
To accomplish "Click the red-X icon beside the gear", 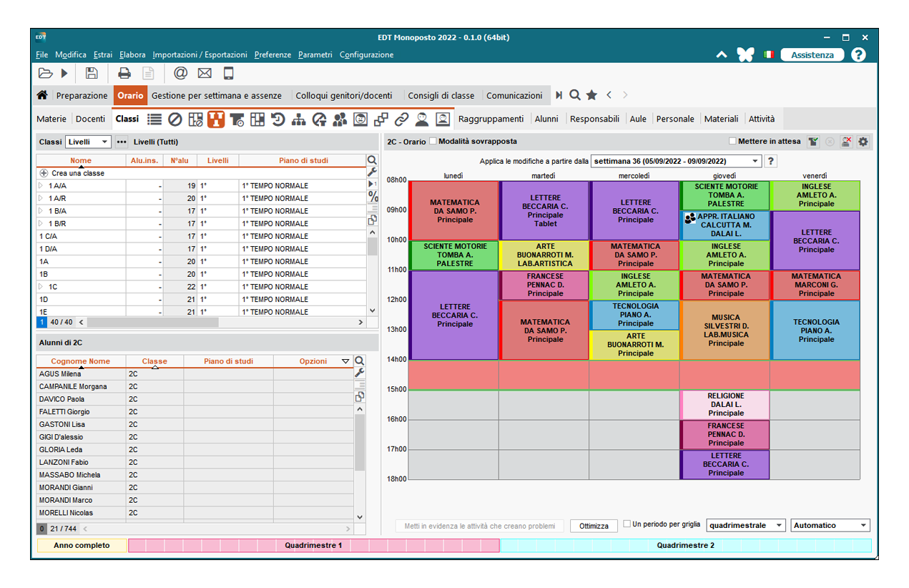I will coord(846,142).
